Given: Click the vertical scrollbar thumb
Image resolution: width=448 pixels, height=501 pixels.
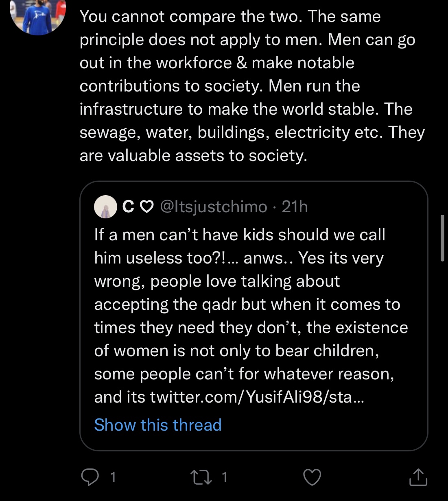Looking at the screenshot, I should [x=443, y=238].
